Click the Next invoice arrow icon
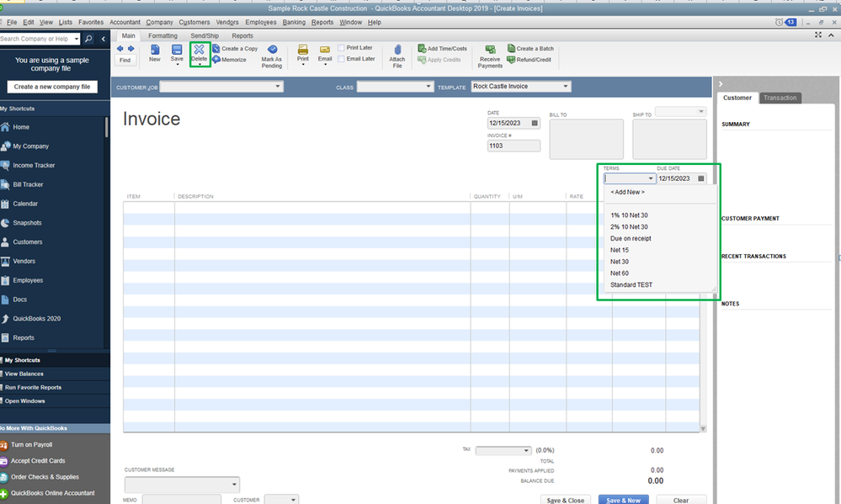This screenshot has height=504, width=841. [x=130, y=49]
